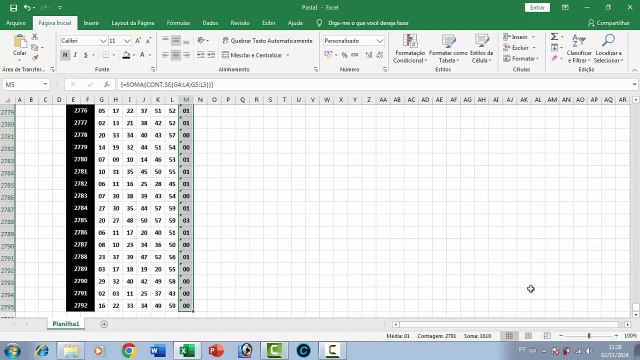Click the insert function fx icon
This screenshot has height=360, width=640.
point(107,84)
